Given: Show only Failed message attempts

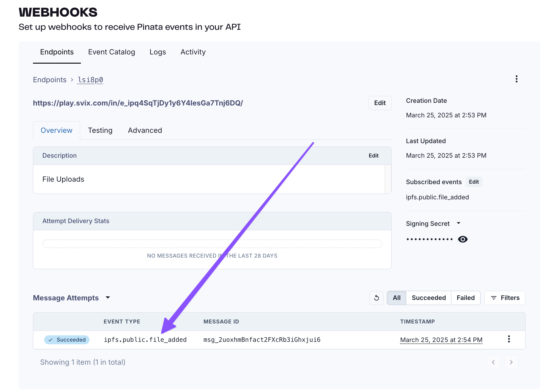Looking at the screenshot, I should 465,298.
